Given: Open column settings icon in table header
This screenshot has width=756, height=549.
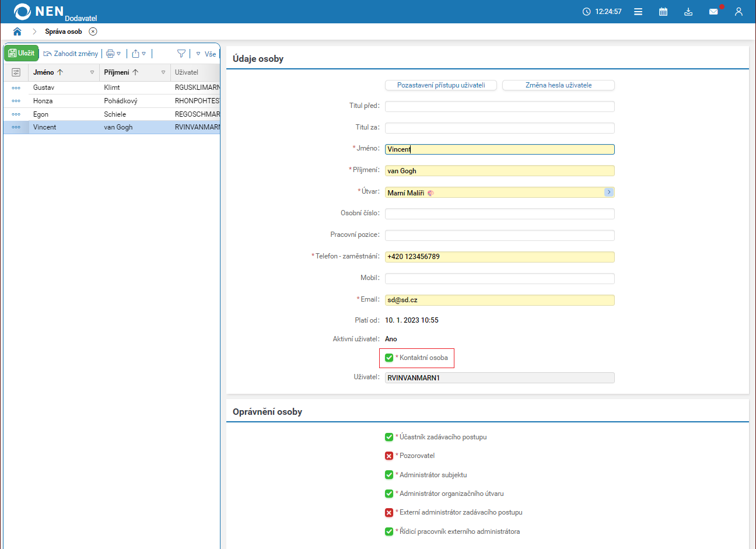Looking at the screenshot, I should (x=16, y=72).
